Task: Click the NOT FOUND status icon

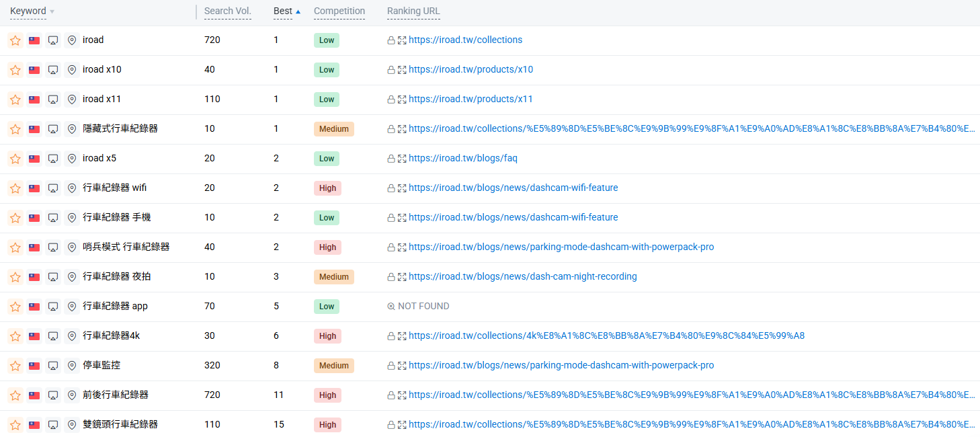Action: click(x=391, y=307)
